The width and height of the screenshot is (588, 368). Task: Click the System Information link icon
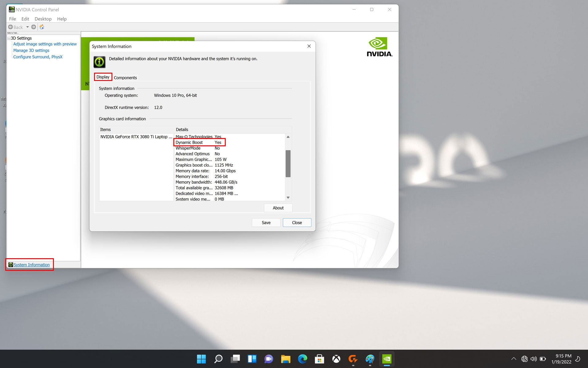point(11,265)
